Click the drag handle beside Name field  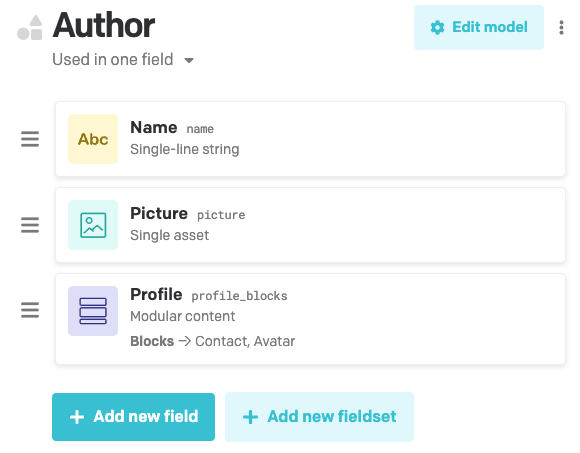(30, 139)
